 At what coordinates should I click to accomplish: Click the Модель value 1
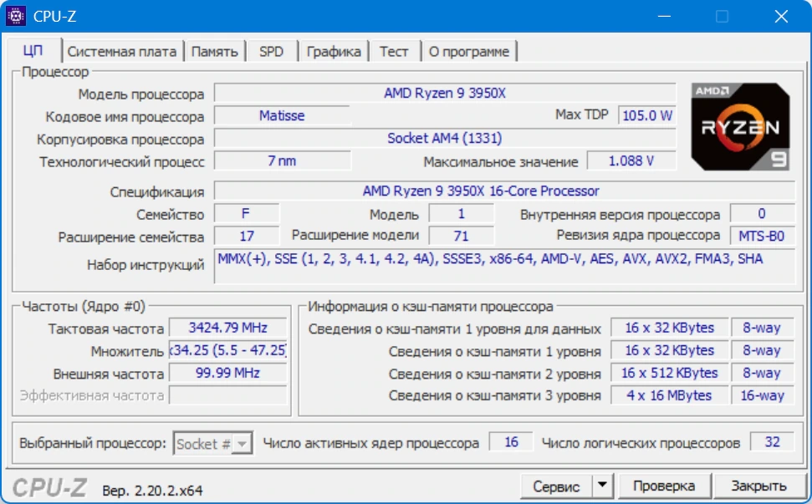coord(462,214)
